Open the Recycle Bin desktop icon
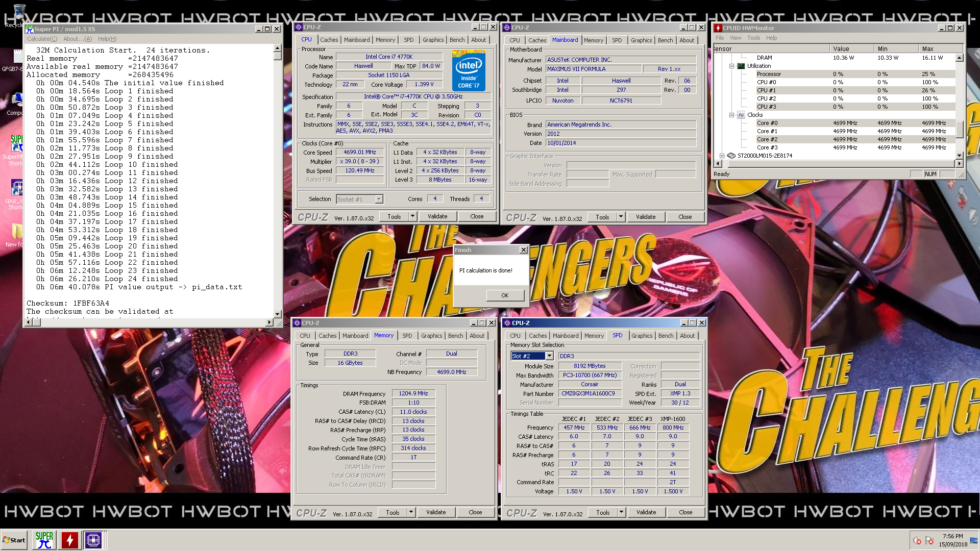Screen dimensions: 980x551 [x=18, y=14]
